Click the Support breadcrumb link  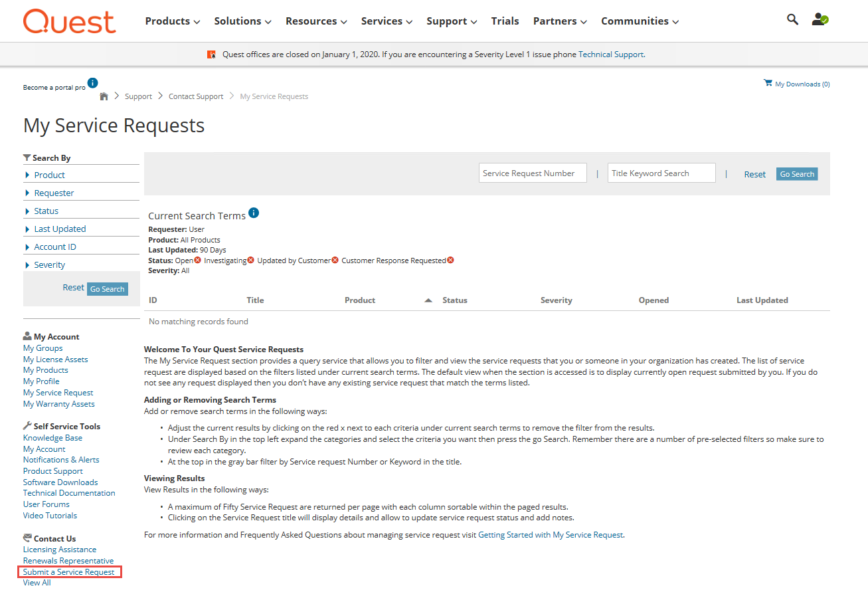[138, 96]
